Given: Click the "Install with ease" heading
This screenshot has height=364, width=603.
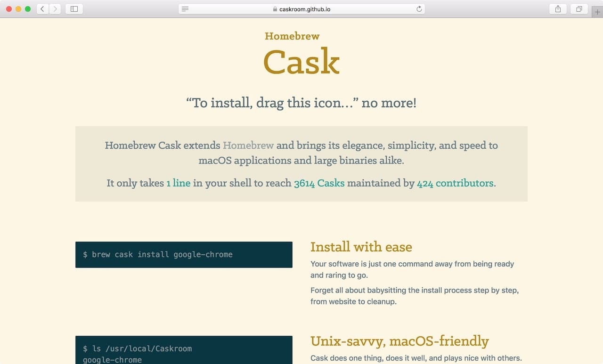Looking at the screenshot, I should [x=361, y=247].
